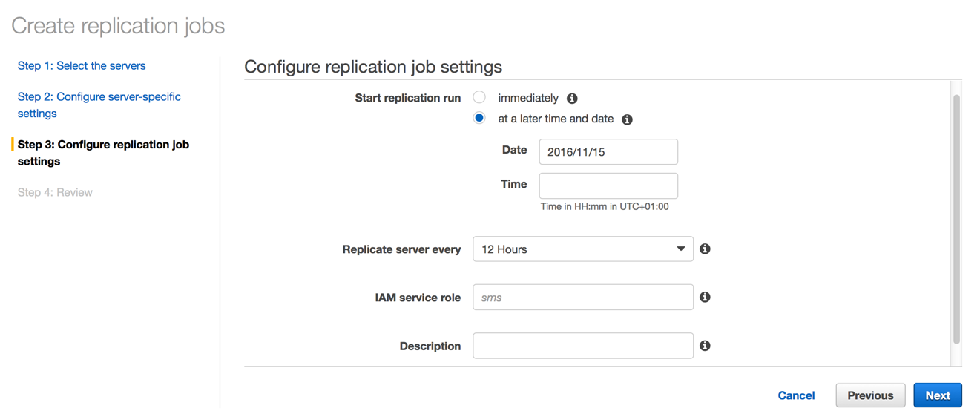980x414 pixels.
Task: Choose at a later time and date
Action: 479,118
